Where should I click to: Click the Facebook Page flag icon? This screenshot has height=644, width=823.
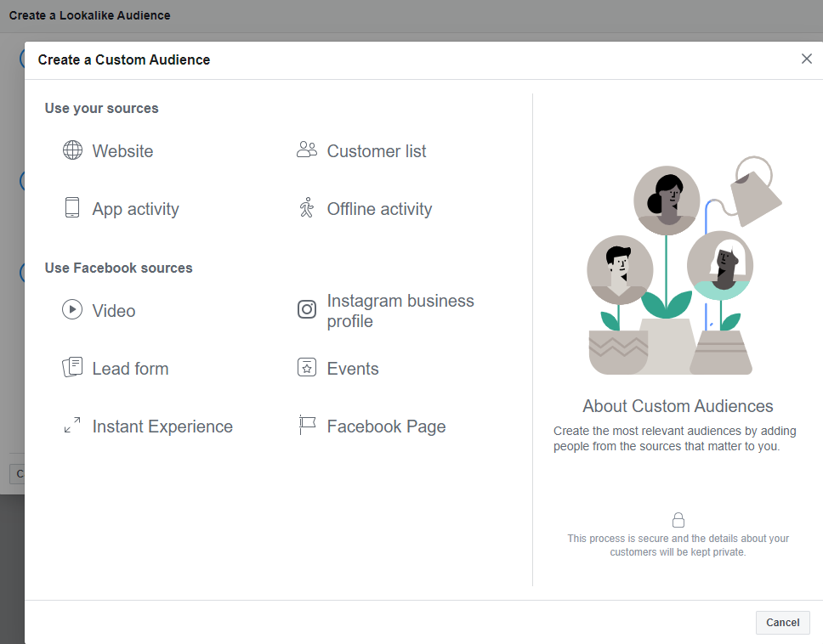point(307,425)
